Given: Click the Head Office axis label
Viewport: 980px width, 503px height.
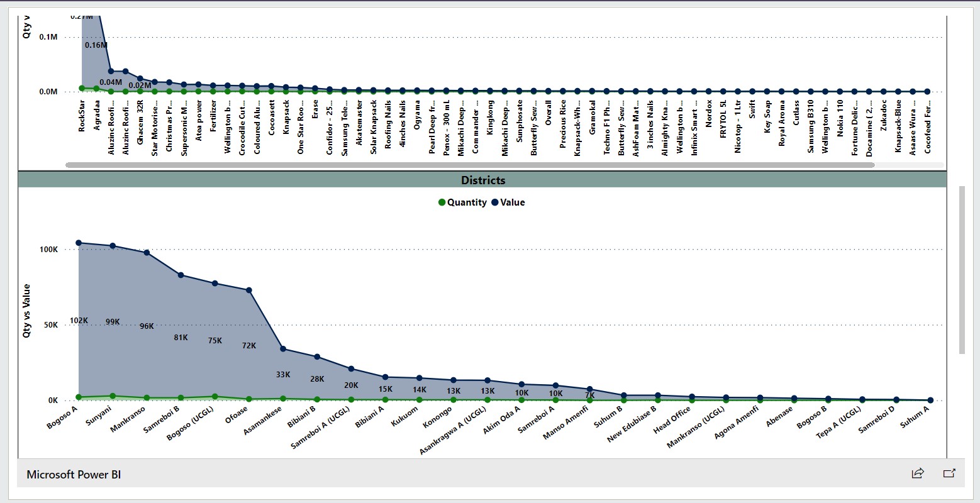Looking at the screenshot, I should click(672, 419).
